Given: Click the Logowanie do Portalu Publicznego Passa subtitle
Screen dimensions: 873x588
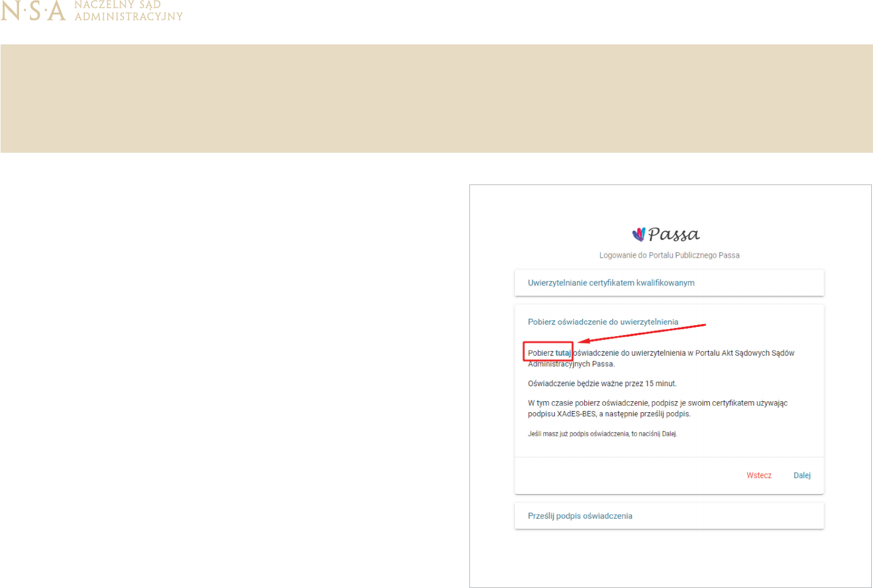Looking at the screenshot, I should tap(669, 255).
